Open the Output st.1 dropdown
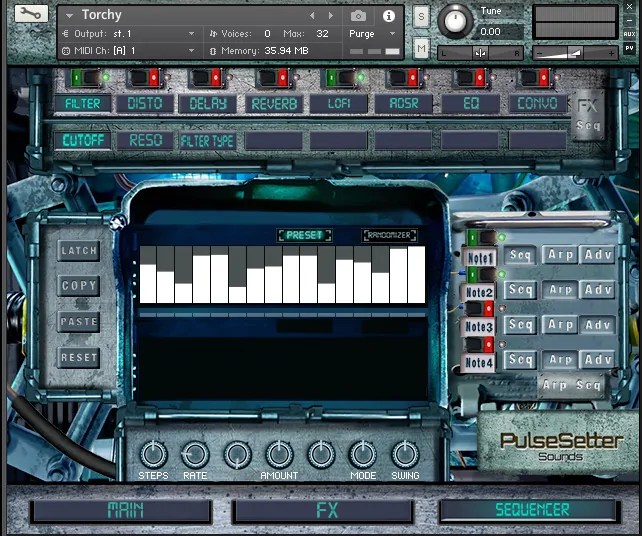This screenshot has width=642, height=536. (x=191, y=34)
